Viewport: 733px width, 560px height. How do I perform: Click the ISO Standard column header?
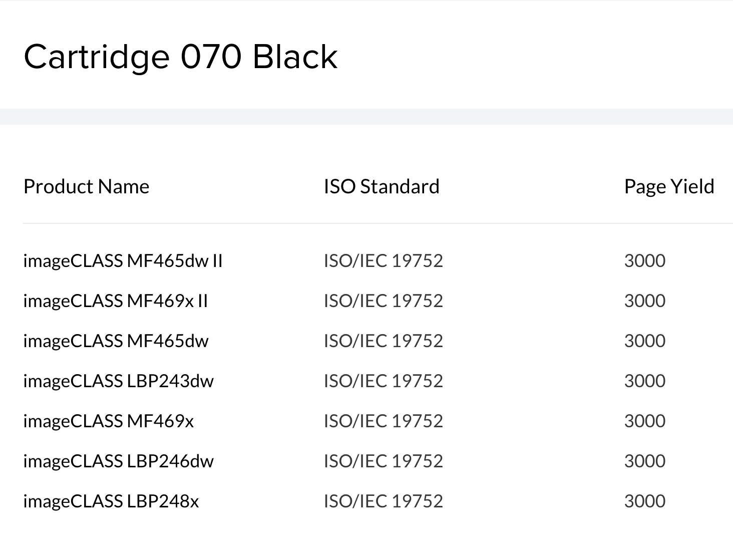(382, 186)
